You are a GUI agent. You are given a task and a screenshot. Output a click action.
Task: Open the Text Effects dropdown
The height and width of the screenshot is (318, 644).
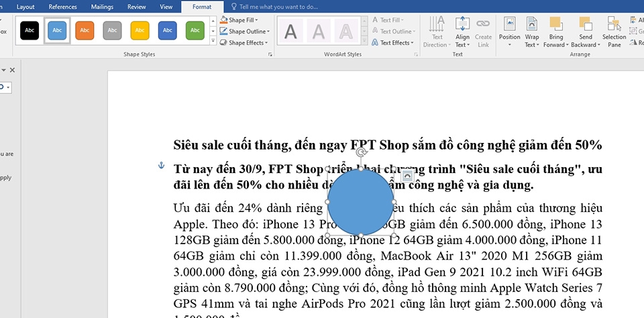coord(392,42)
